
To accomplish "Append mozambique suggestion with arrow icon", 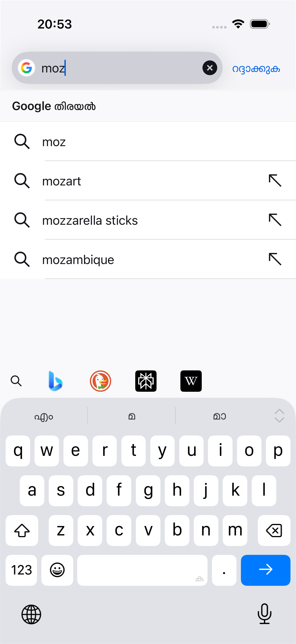I will 275,259.
